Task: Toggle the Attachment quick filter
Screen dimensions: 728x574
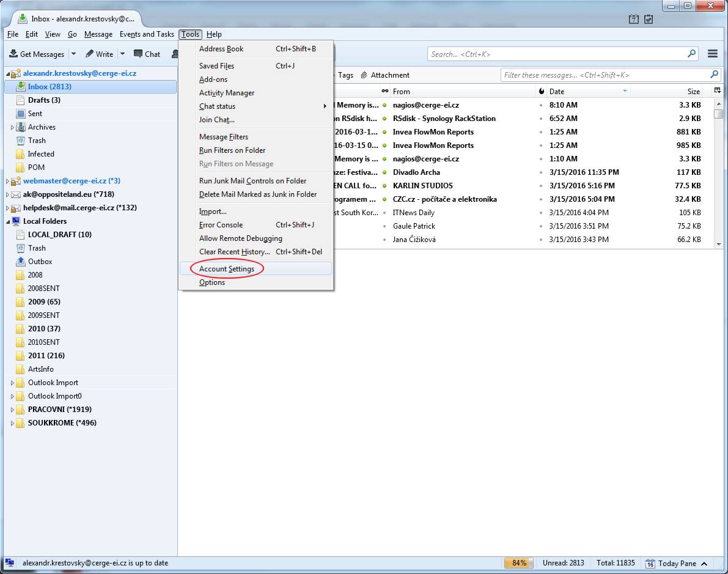Action: click(x=384, y=75)
